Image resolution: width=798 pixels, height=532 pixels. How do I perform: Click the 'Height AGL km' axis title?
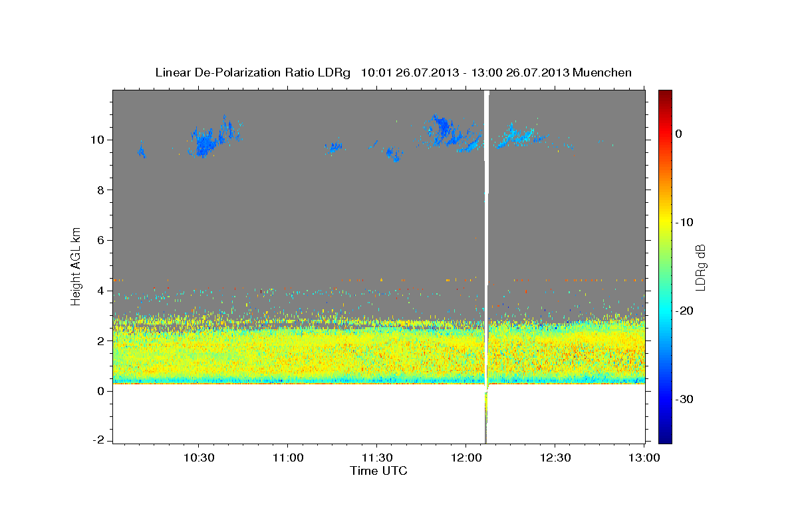76,267
